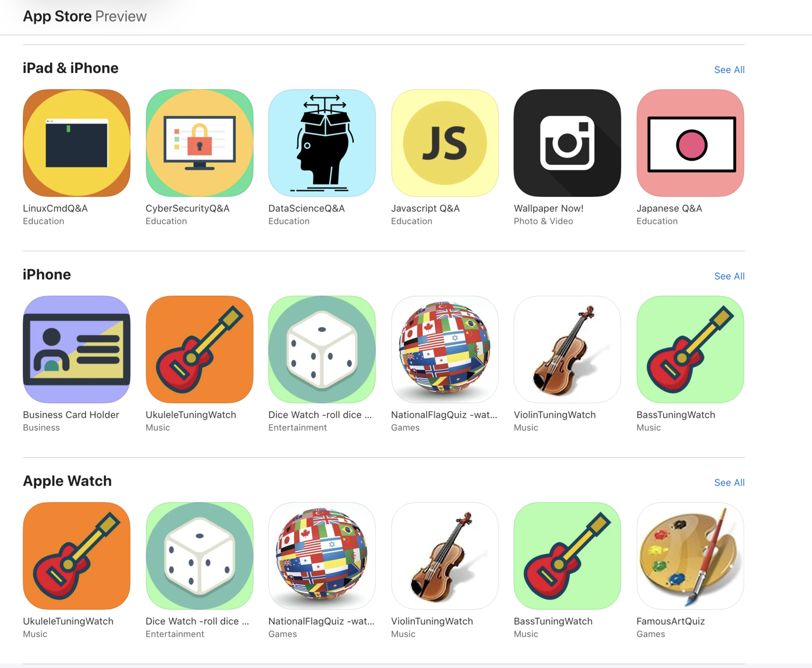The image size is (812, 668).
Task: Open the LinuxCmdQ&A app icon
Action: [x=77, y=143]
